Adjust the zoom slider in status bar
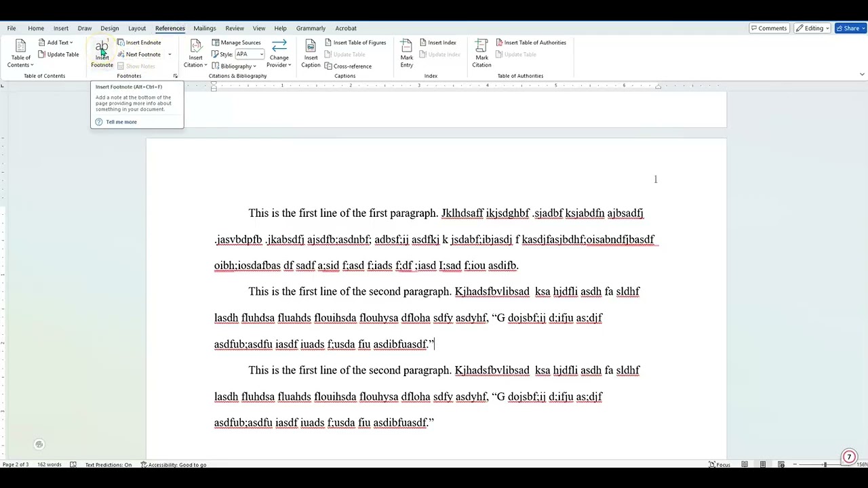 [x=825, y=465]
